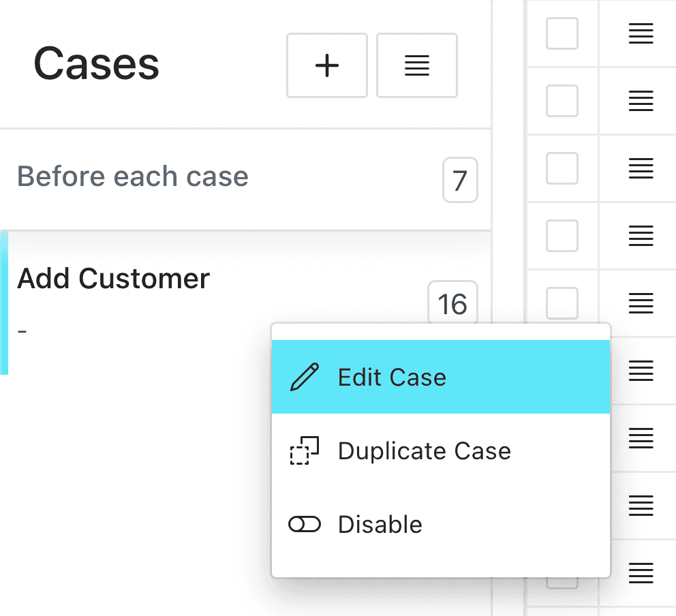Click the drag handle in the fourth row
Image resolution: width=676 pixels, height=616 pixels.
(641, 236)
